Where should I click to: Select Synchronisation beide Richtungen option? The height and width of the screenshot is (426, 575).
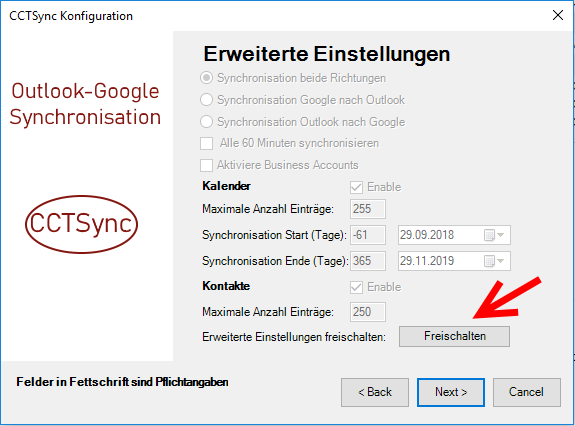click(206, 78)
